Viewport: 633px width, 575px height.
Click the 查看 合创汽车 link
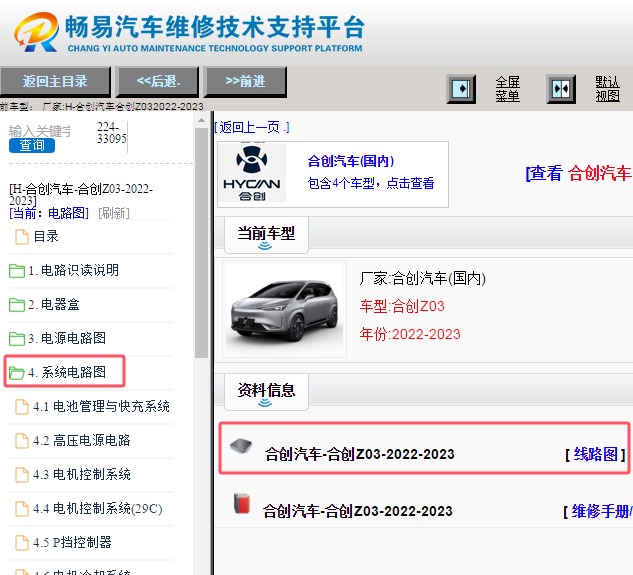pyautogui.click(x=578, y=173)
